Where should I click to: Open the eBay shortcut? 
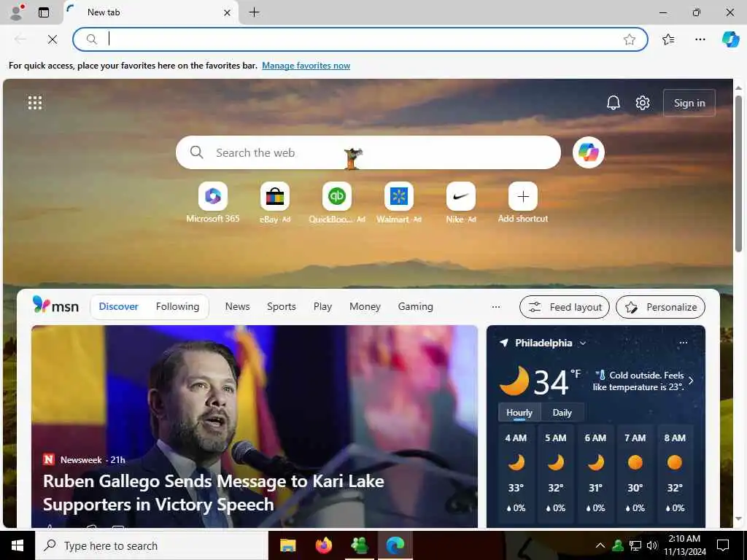275,203
